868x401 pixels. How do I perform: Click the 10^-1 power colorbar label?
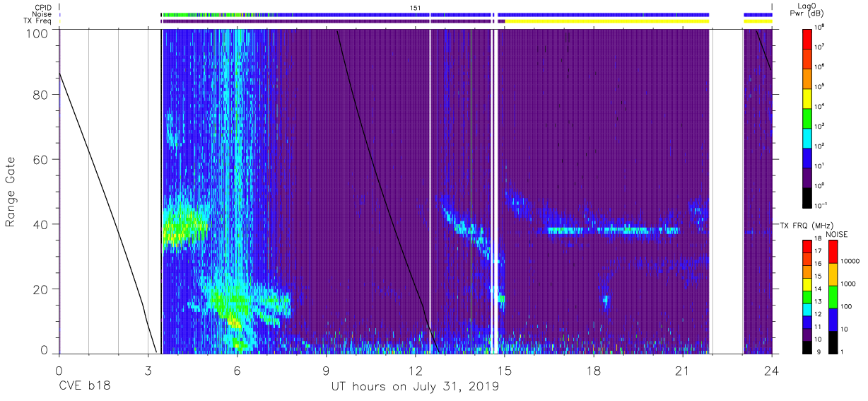(x=821, y=205)
